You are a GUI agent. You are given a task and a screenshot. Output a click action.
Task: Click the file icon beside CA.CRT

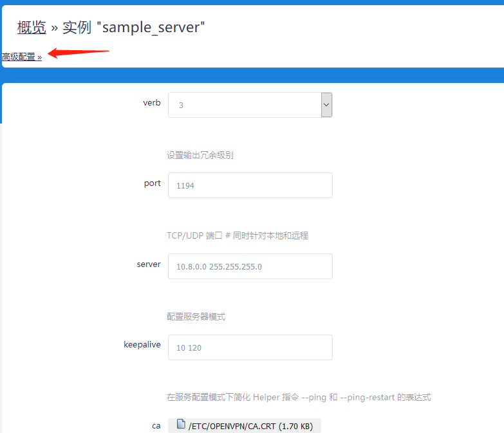point(182,425)
